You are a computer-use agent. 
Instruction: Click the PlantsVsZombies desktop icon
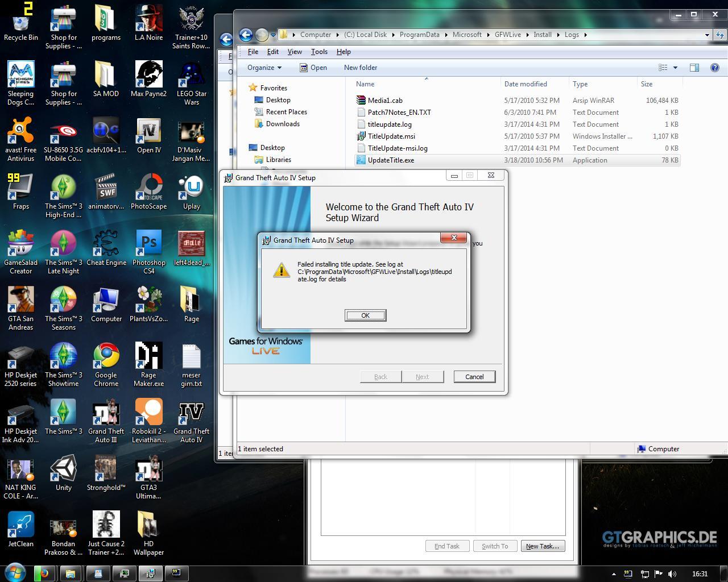[148, 304]
